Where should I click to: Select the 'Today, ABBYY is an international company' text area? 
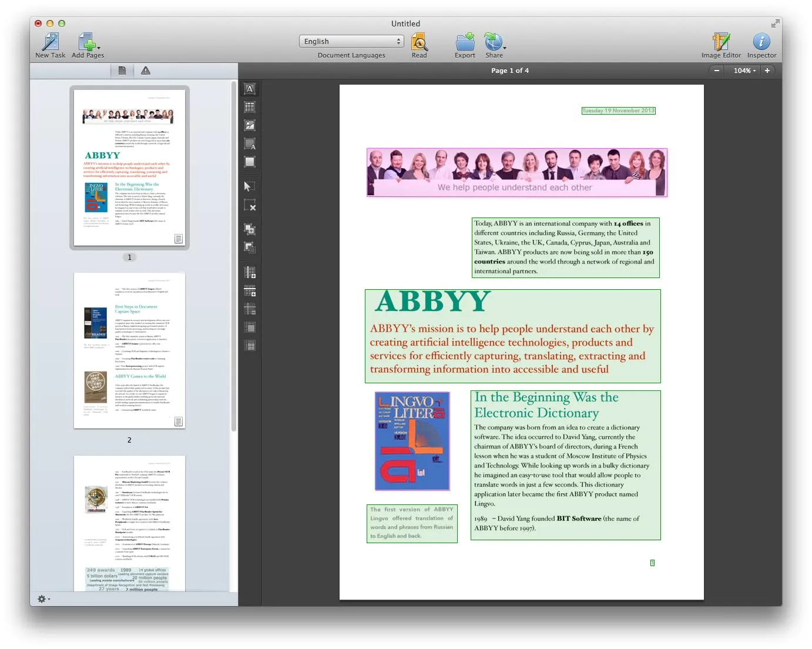(566, 247)
